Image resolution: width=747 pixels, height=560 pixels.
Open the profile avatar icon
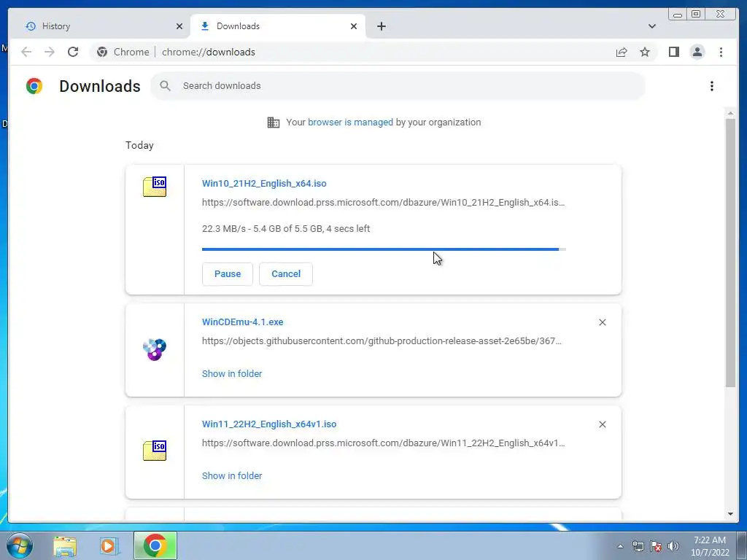coord(697,52)
